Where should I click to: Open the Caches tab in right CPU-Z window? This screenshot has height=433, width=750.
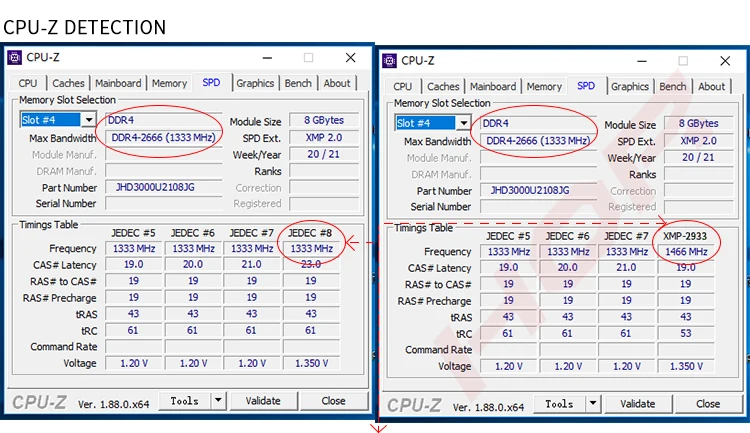click(443, 87)
